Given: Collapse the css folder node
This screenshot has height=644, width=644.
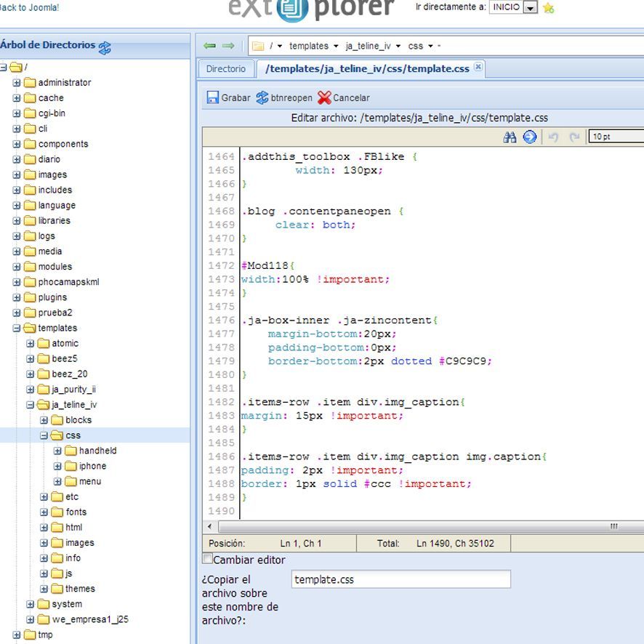Looking at the screenshot, I should click(x=44, y=435).
